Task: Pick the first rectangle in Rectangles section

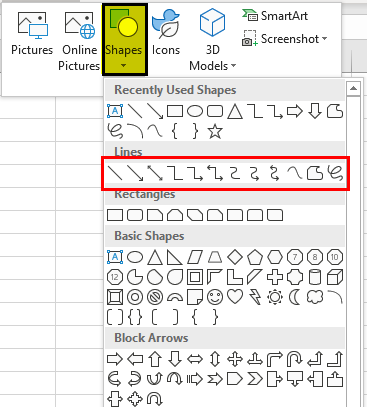Action: coord(115,215)
